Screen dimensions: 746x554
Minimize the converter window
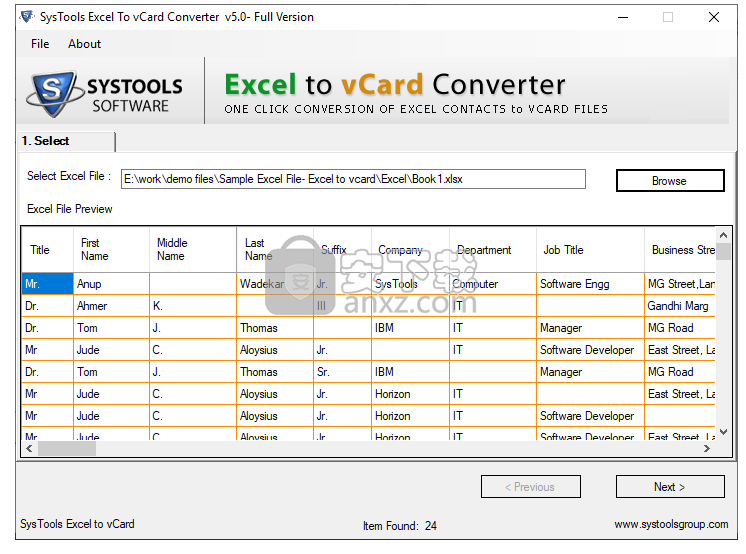(x=623, y=17)
